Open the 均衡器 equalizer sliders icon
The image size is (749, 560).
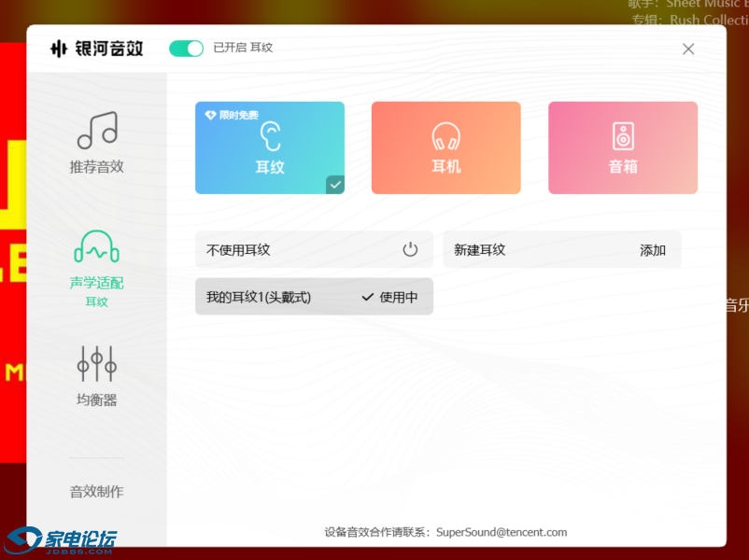coord(96,364)
